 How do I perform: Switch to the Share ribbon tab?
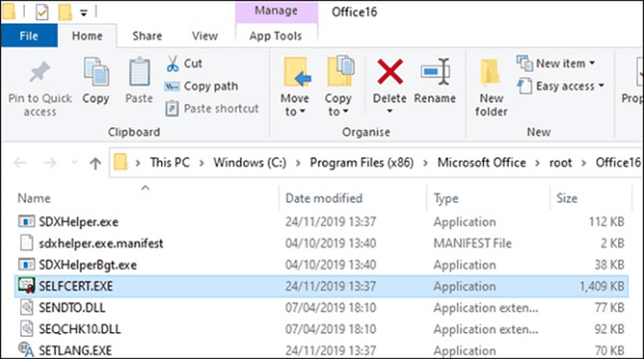[x=147, y=36]
